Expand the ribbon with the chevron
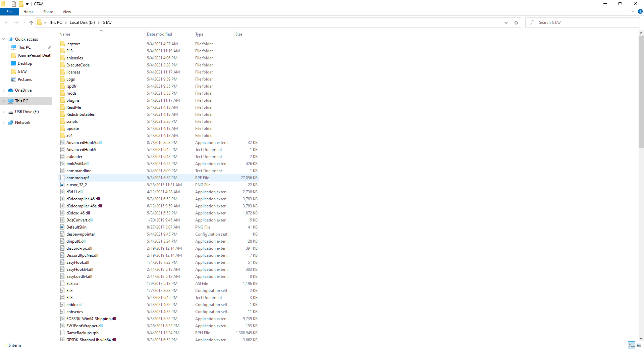 (x=633, y=11)
